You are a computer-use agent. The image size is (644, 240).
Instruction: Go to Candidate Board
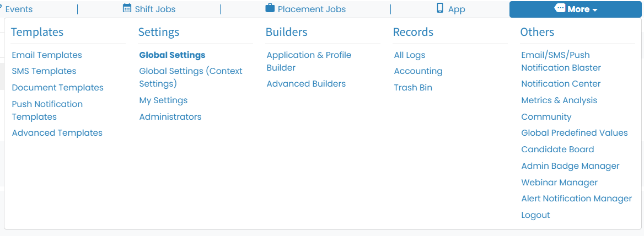click(x=557, y=150)
